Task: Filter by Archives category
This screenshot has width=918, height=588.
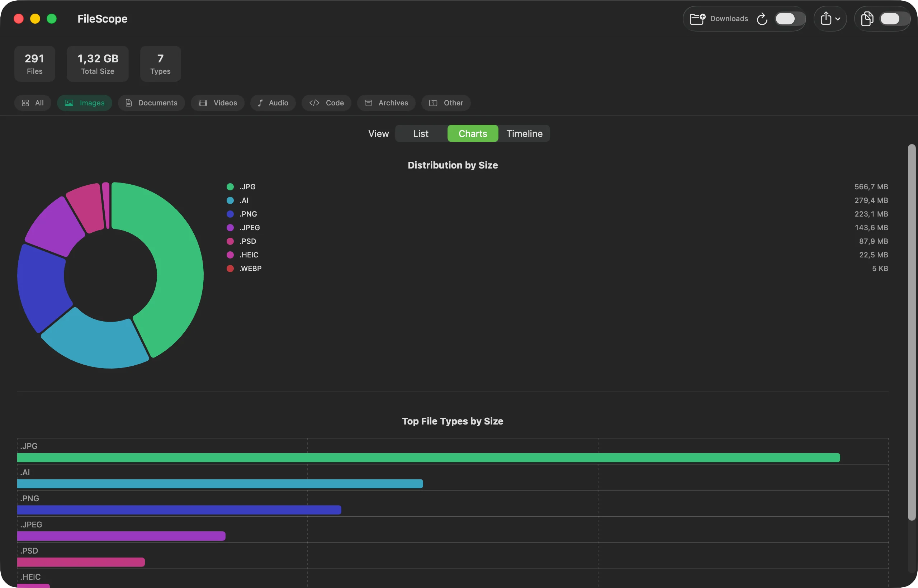Action: [387, 103]
